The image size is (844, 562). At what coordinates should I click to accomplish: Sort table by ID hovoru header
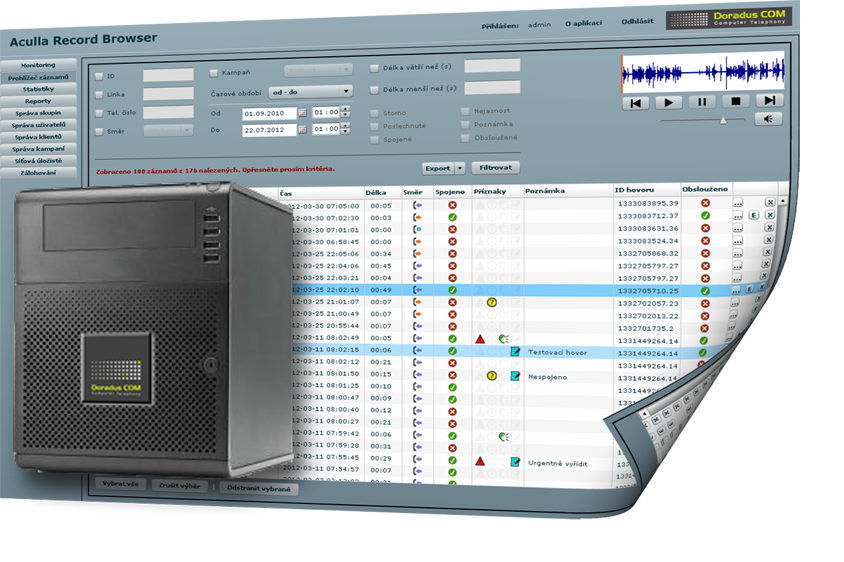pos(635,190)
